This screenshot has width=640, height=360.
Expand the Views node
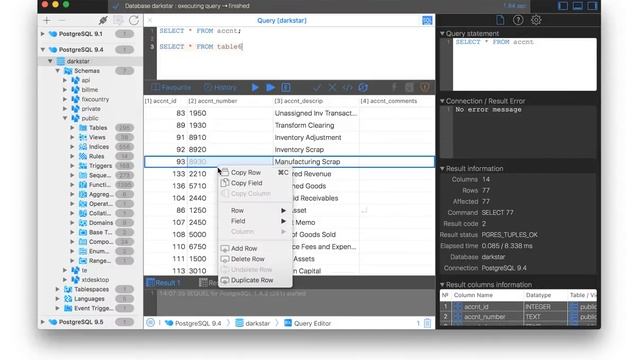click(72, 137)
